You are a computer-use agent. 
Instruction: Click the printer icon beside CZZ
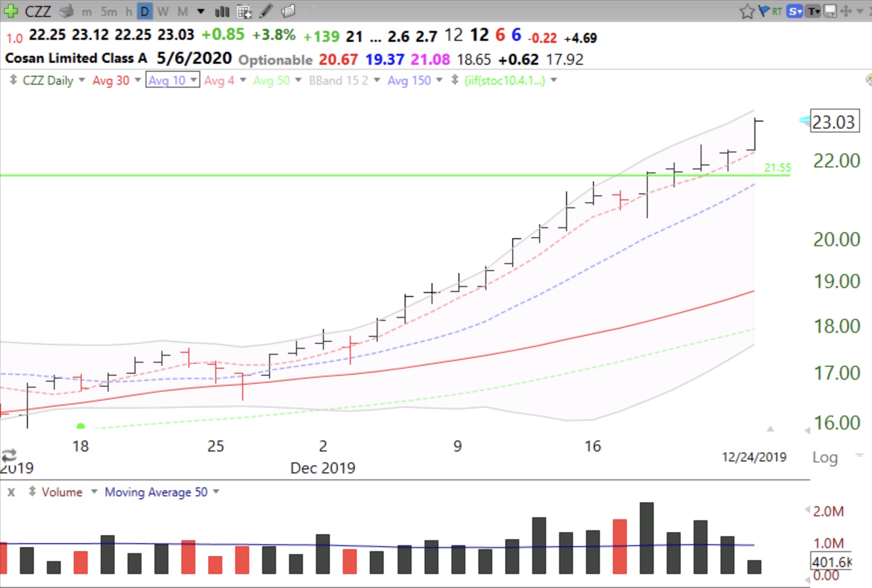(x=66, y=11)
